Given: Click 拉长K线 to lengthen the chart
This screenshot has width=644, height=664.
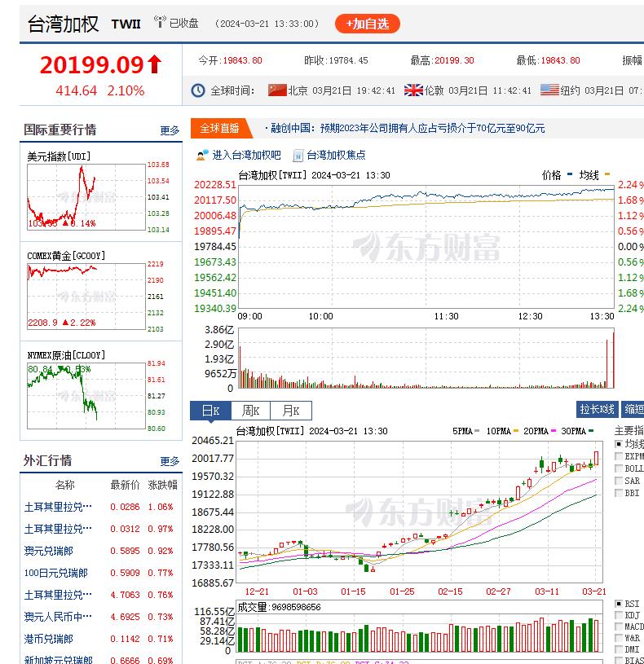Looking at the screenshot, I should click(x=597, y=409).
